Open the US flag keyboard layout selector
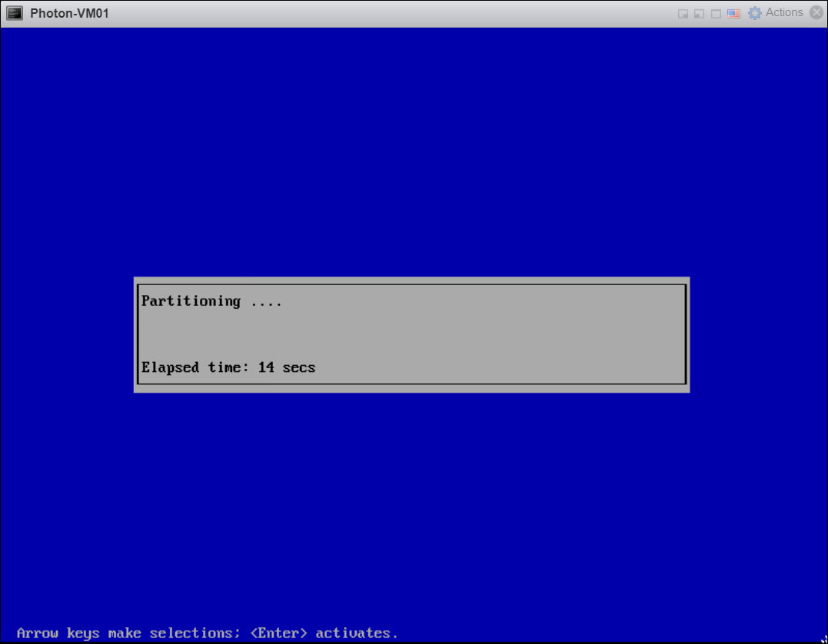The height and width of the screenshot is (644, 828). [733, 13]
